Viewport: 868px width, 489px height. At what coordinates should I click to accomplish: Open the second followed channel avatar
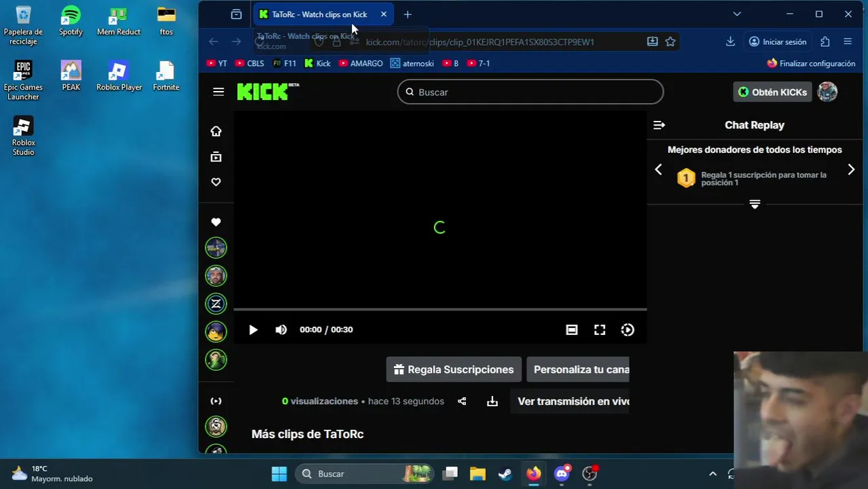tap(216, 276)
